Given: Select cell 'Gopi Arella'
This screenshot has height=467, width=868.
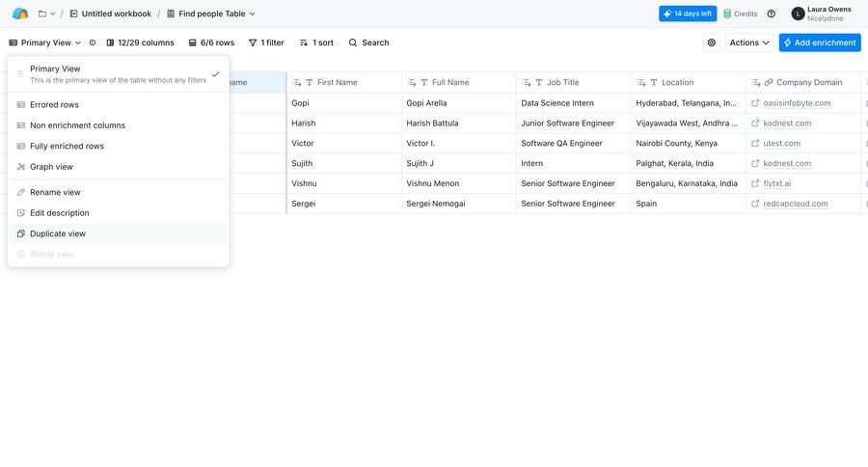Looking at the screenshot, I should [x=459, y=103].
